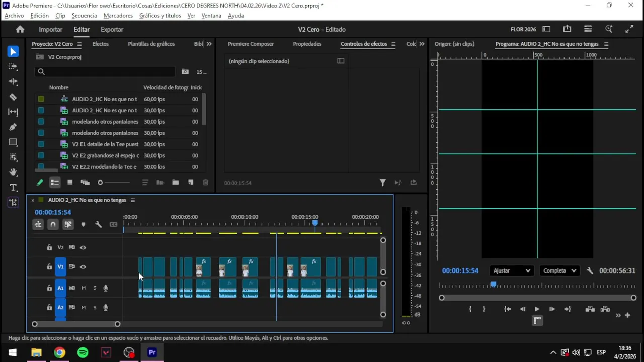Click the FLOR 2026 workspace label

click(523, 29)
